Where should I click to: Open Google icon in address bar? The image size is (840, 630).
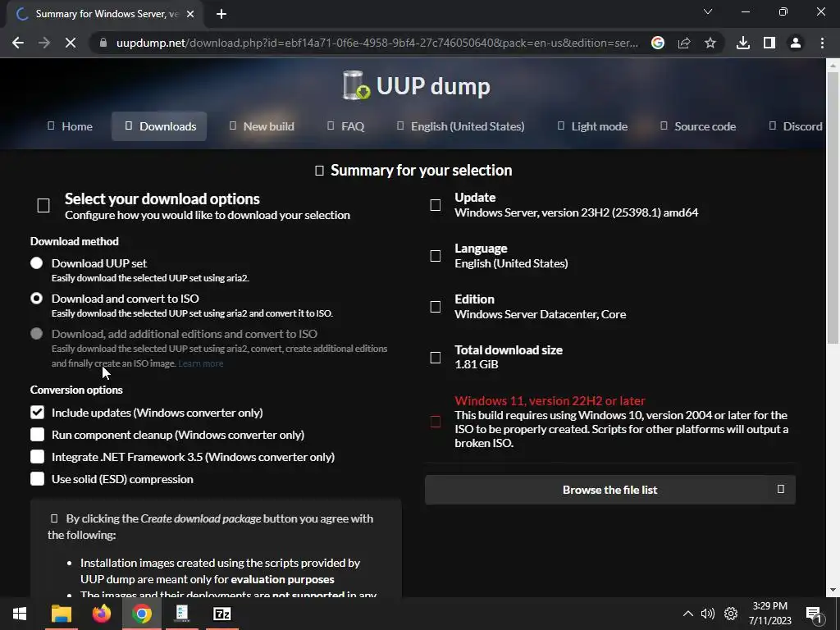click(x=658, y=43)
